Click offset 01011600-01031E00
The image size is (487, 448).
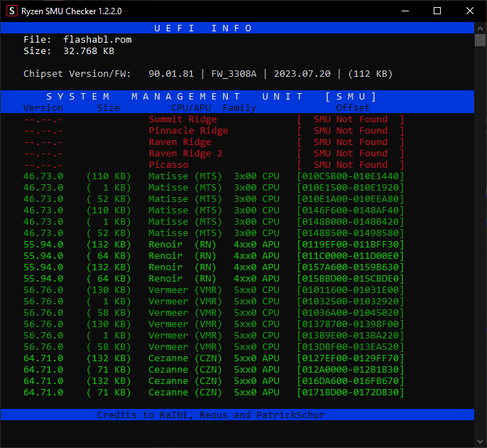(x=350, y=290)
